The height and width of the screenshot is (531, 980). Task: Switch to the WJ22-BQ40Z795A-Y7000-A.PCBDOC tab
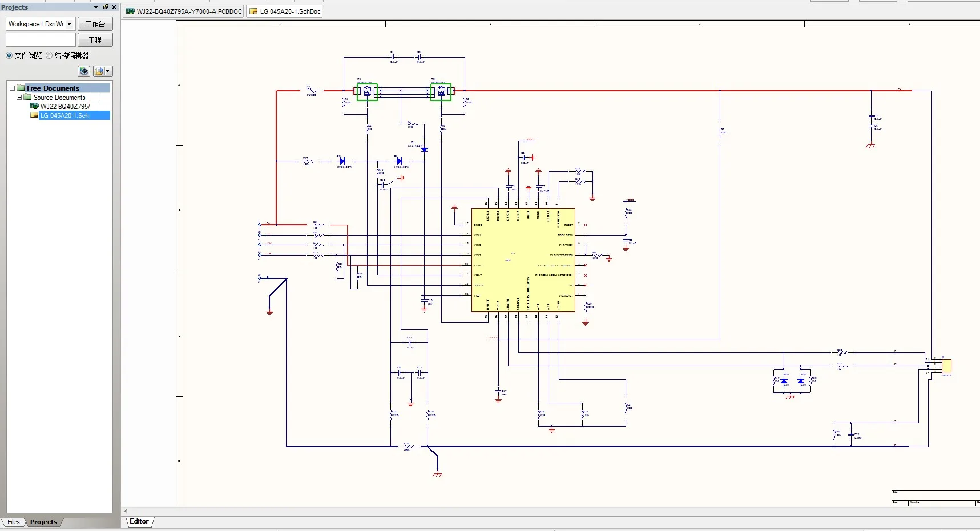[x=184, y=11]
